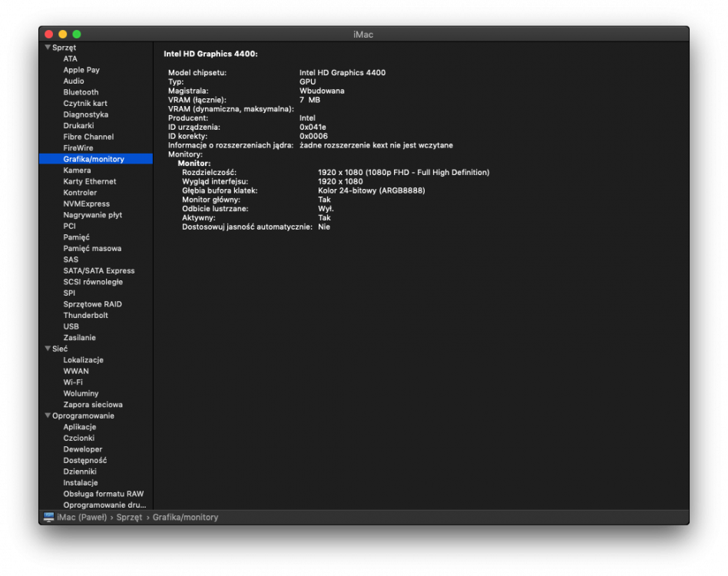
Task: Open the Audio hardware entry
Action: tap(74, 81)
